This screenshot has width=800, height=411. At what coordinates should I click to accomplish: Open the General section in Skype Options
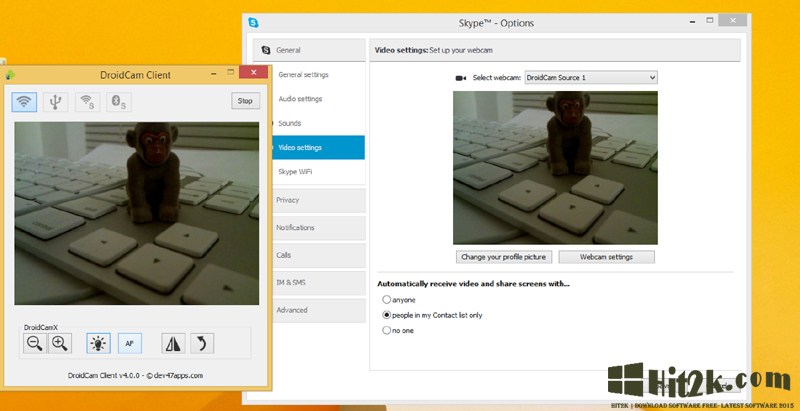coord(309,50)
